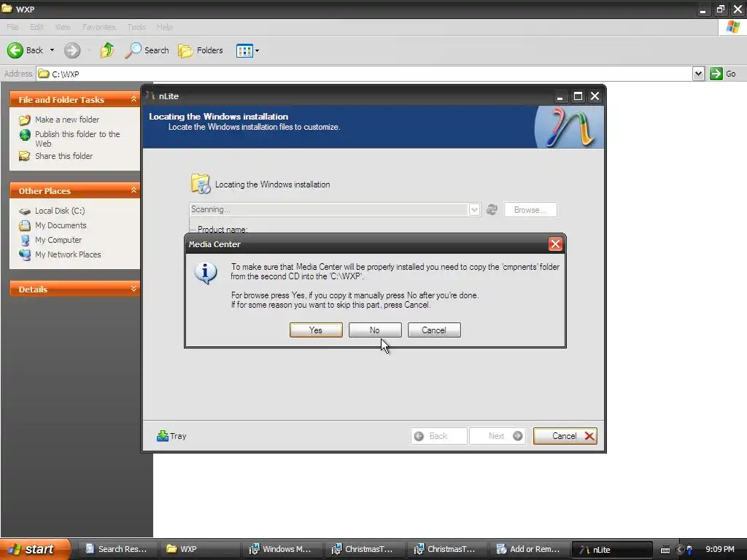This screenshot has width=747, height=560.
Task: Open the Help menu in Explorer
Action: [x=164, y=27]
